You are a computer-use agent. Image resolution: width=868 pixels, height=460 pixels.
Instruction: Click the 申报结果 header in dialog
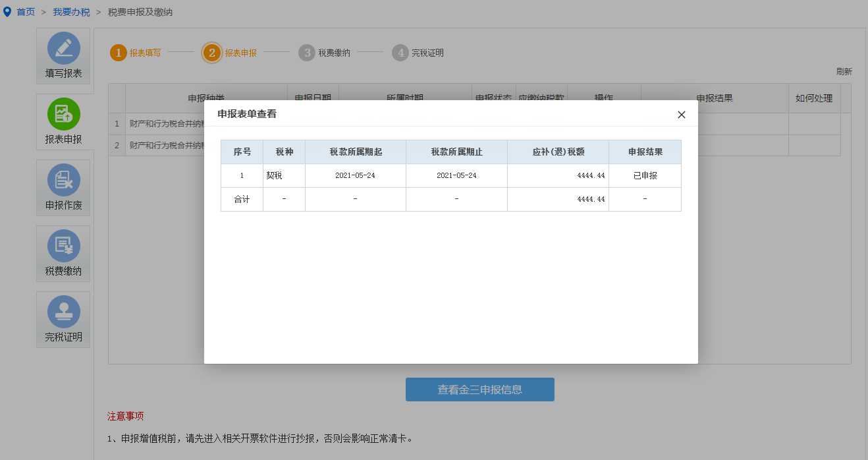[x=645, y=152]
